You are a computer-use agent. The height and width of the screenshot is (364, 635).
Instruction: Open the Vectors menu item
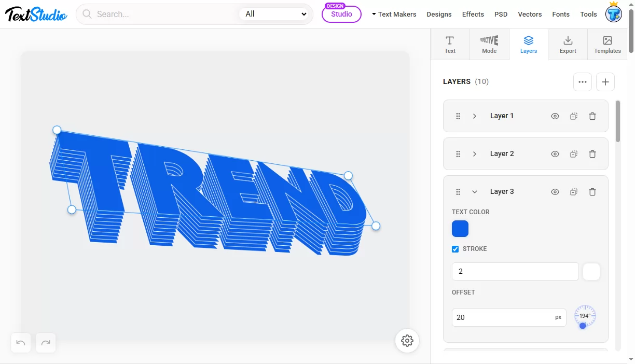tap(530, 14)
